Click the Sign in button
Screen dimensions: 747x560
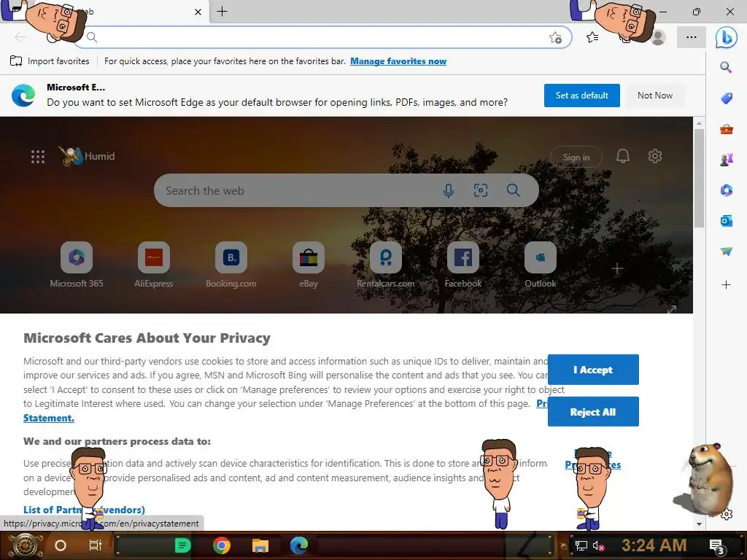tap(576, 157)
